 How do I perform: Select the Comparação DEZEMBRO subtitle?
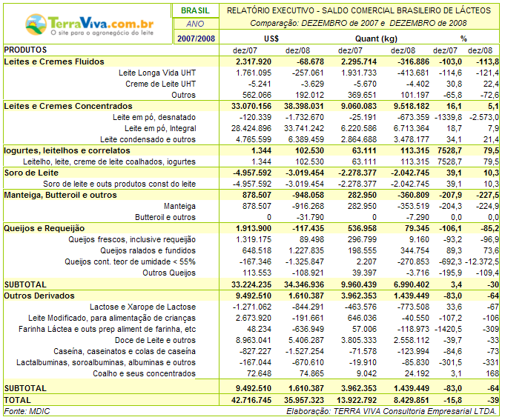358,23
